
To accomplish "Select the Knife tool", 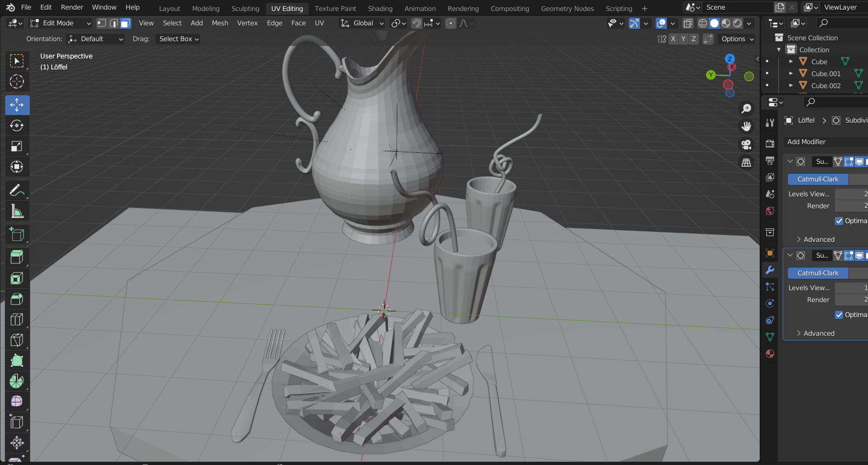I will tap(17, 340).
